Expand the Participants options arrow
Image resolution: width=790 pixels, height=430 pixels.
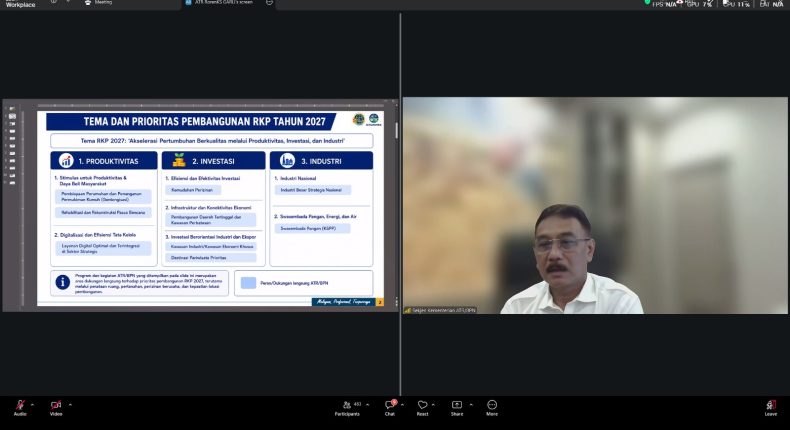367,404
